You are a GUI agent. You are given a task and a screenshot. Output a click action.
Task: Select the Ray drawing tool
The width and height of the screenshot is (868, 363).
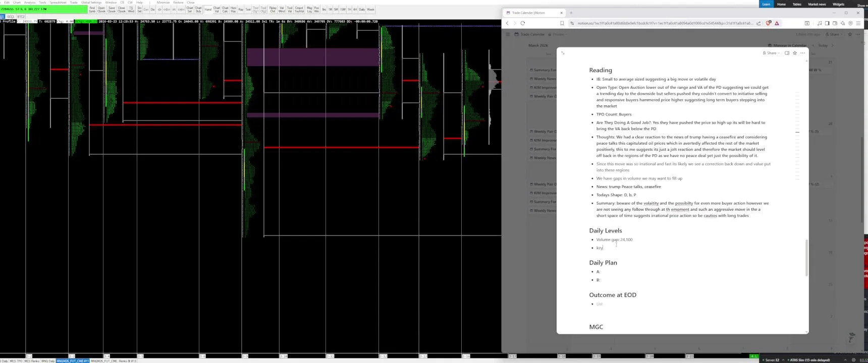[x=241, y=10]
